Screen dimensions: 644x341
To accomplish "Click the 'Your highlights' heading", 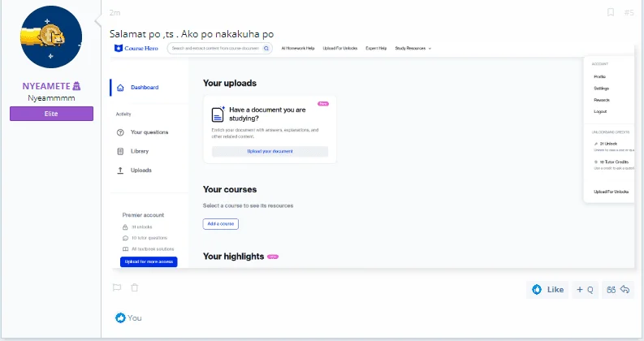I will tap(233, 257).
